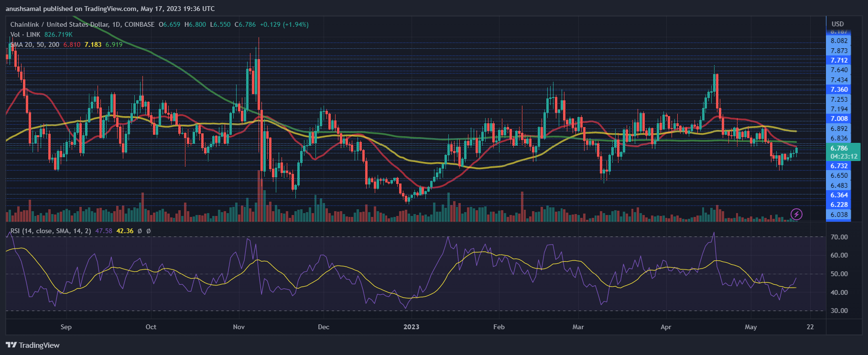Click the 6.650 price axis label
Image resolution: width=868 pixels, height=355 pixels.
[839, 175]
